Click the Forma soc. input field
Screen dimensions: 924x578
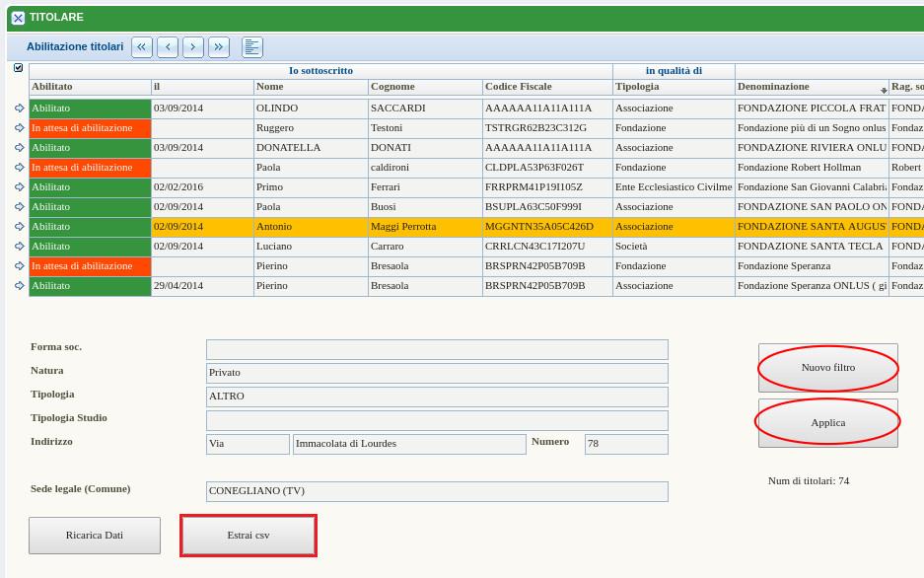437,349
